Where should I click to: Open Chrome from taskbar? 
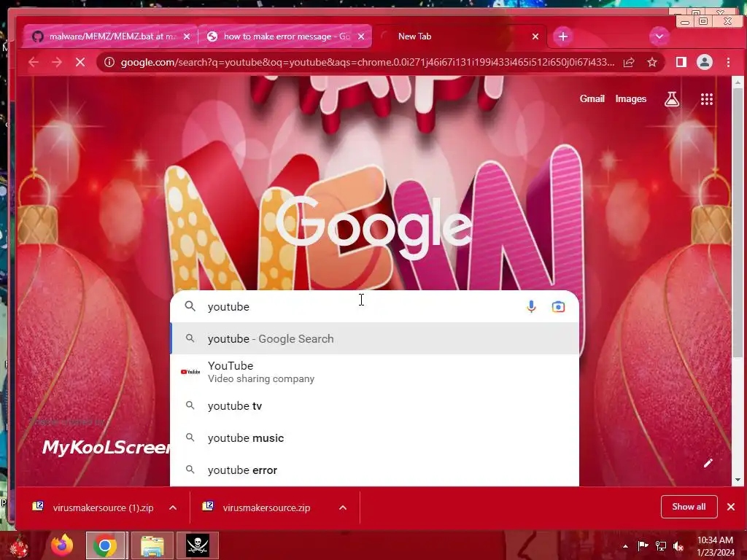point(105,545)
